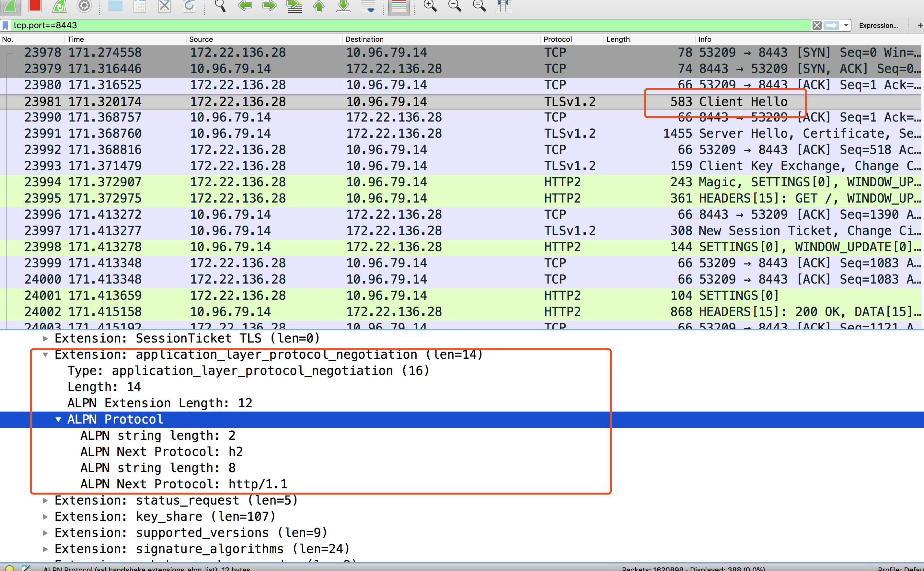Viewport: 924px width, 571px height.
Task: Open recent filters dropdown
Action: (x=846, y=25)
